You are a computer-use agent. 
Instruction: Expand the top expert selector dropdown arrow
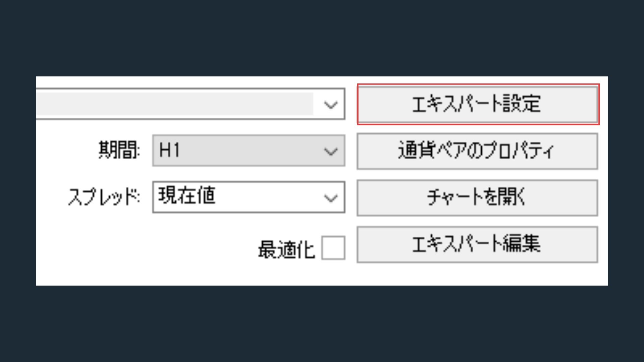pyautogui.click(x=331, y=105)
